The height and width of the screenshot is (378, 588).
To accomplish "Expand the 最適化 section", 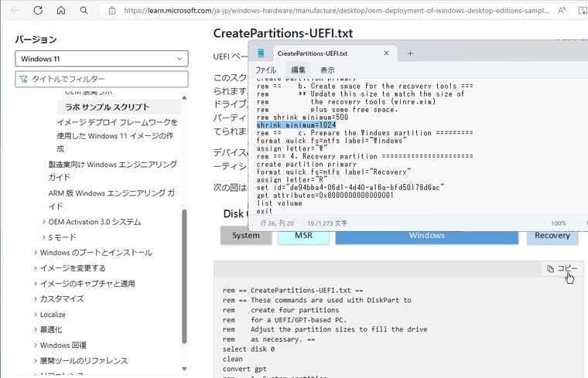I will point(36,329).
